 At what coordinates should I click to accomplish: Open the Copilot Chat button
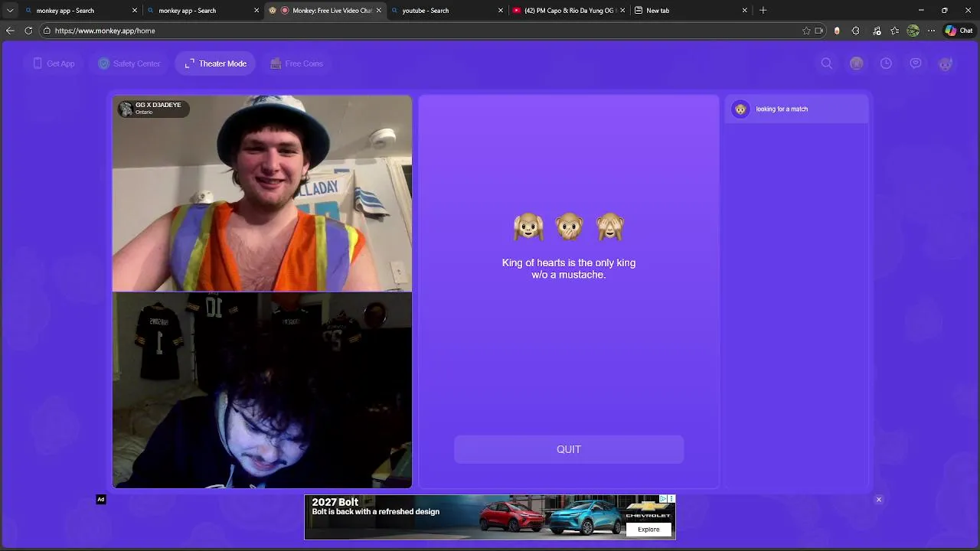[959, 31]
